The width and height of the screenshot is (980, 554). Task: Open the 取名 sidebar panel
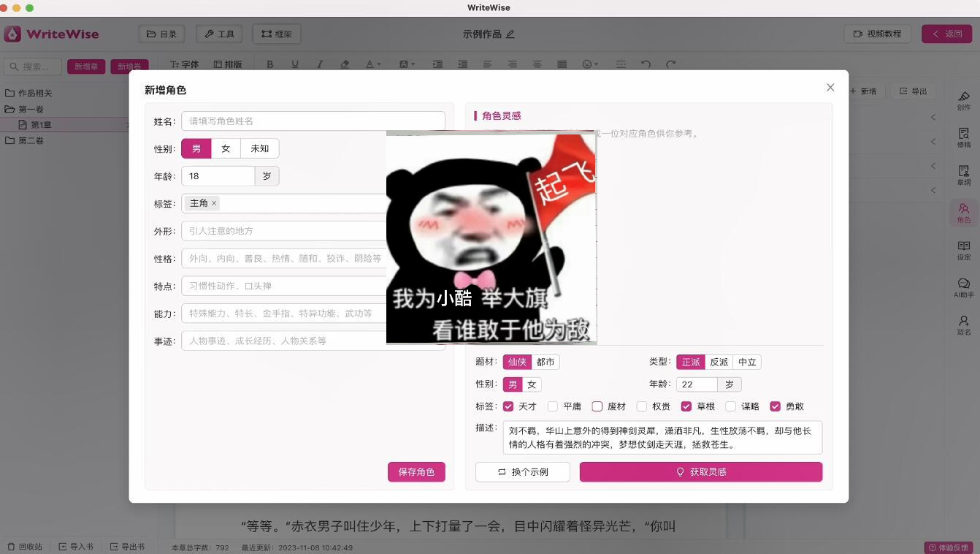[x=964, y=325]
